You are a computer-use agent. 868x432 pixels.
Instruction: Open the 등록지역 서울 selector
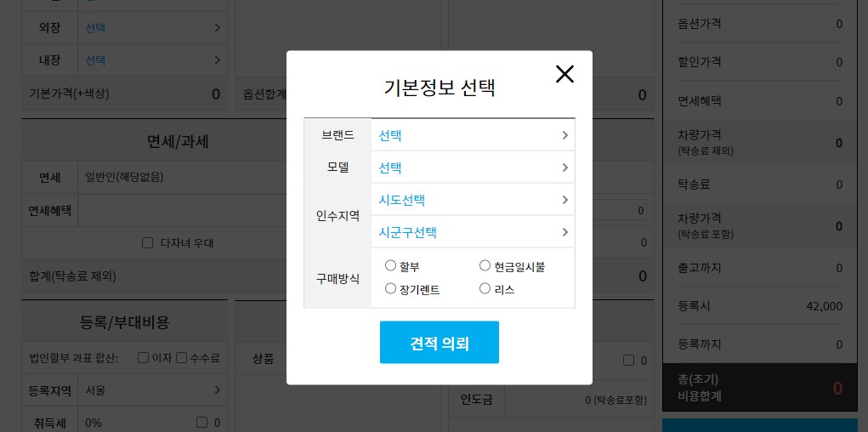pyautogui.click(x=152, y=390)
